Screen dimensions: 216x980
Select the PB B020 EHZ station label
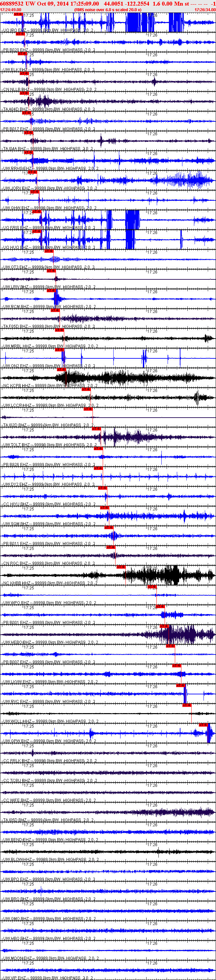click(49, 50)
